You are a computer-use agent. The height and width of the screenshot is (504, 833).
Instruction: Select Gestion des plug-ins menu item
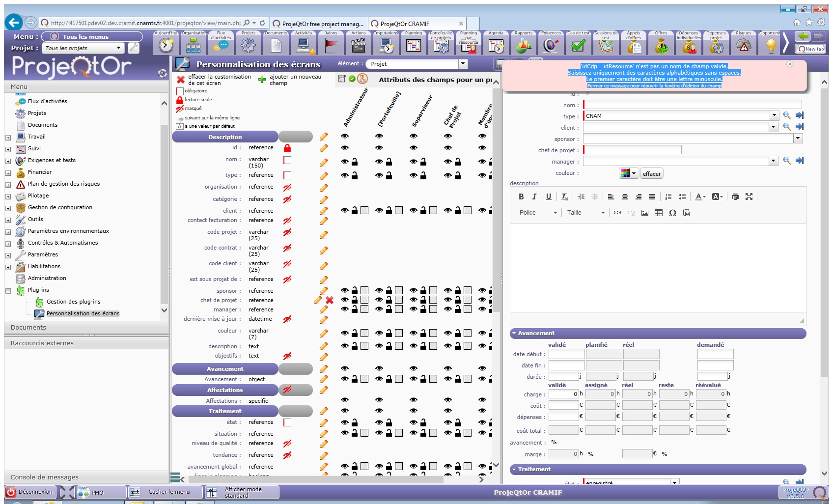click(73, 302)
